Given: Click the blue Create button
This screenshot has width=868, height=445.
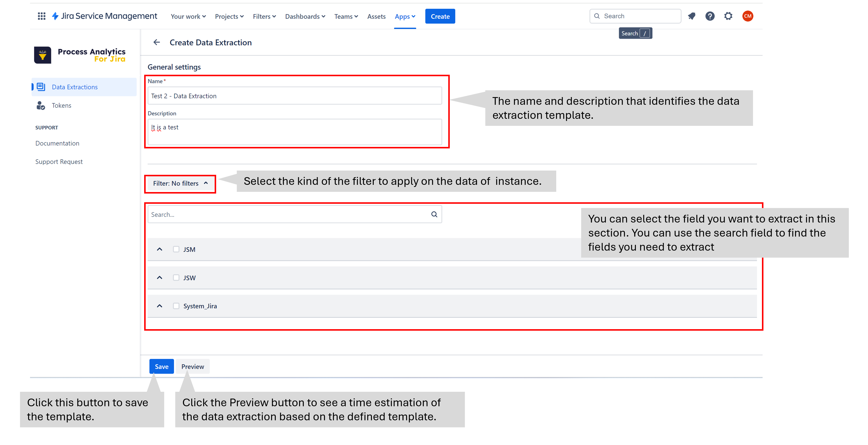Looking at the screenshot, I should (440, 17).
